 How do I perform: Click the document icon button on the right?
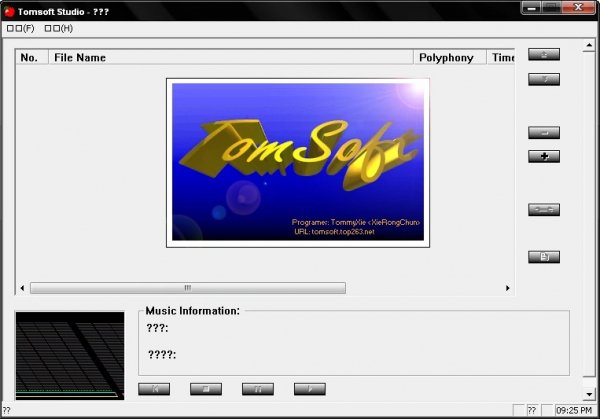544,257
